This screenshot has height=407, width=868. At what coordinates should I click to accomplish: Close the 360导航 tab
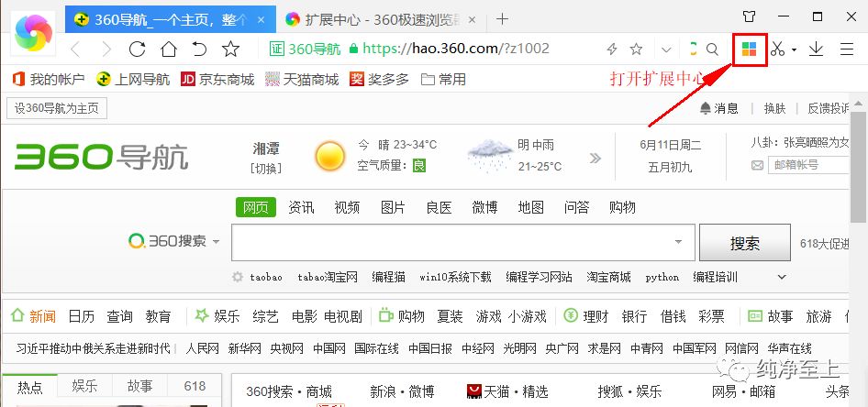(x=262, y=20)
